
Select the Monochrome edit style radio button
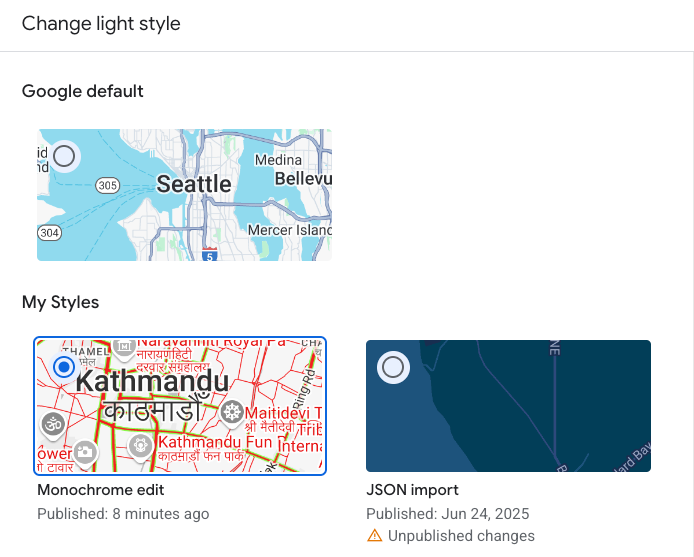coord(63,367)
